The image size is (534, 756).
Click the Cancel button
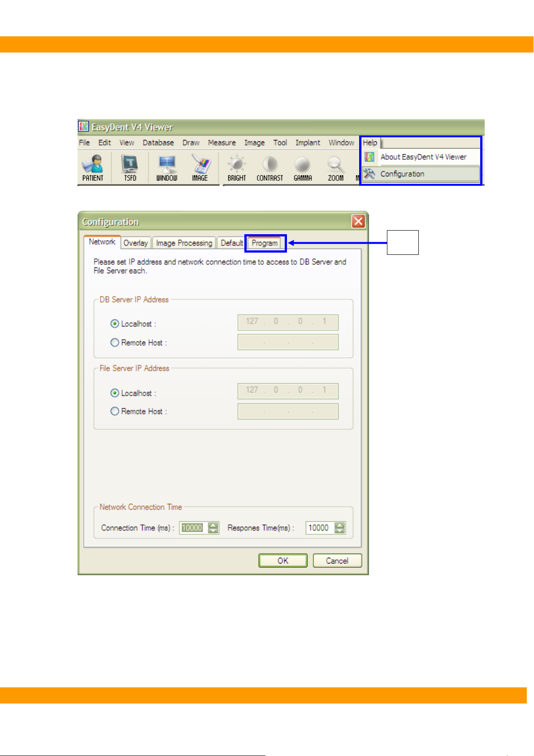(x=337, y=560)
